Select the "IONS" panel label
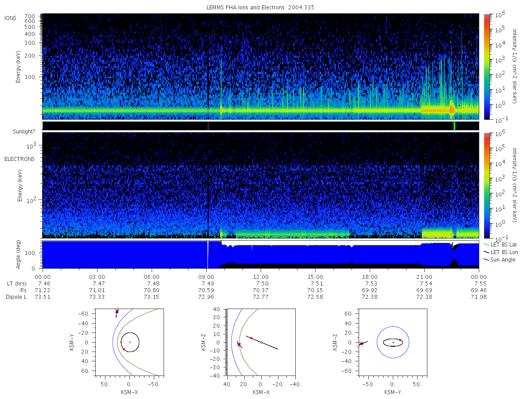The height and width of the screenshot is (399, 532). coord(11,18)
